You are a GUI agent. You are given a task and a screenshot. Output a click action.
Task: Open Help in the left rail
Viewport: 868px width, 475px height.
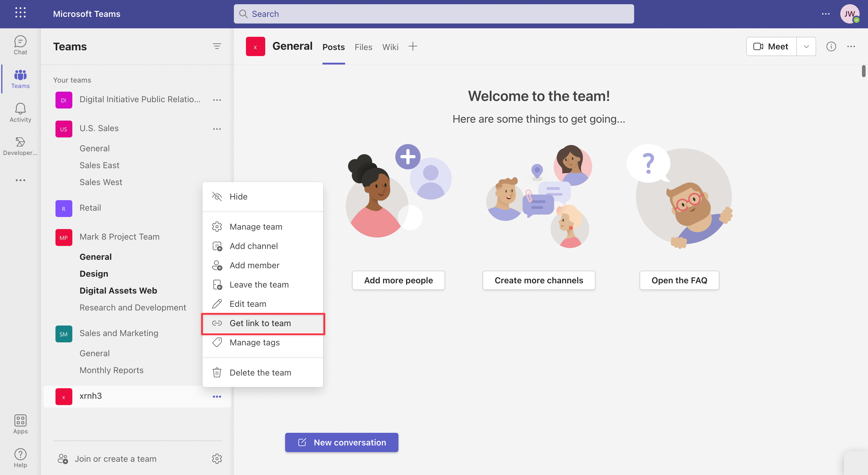pos(20,458)
